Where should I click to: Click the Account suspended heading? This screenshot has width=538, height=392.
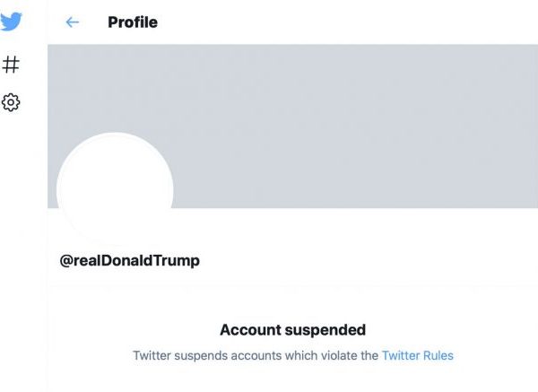pyautogui.click(x=292, y=330)
